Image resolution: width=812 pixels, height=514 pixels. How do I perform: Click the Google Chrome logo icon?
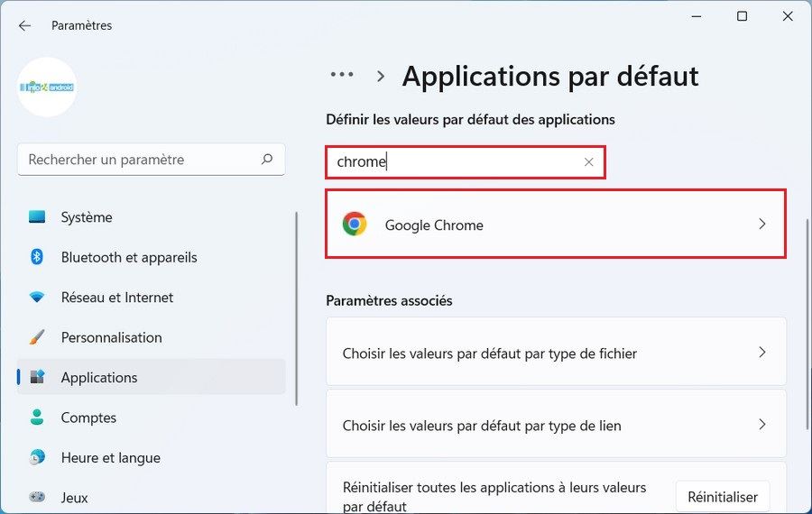coord(355,225)
